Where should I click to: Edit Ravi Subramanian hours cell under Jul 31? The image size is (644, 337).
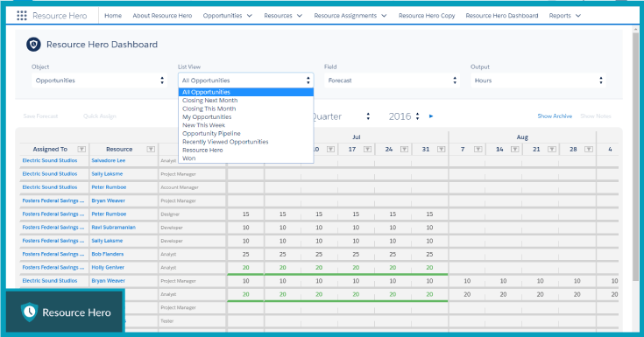click(429, 228)
